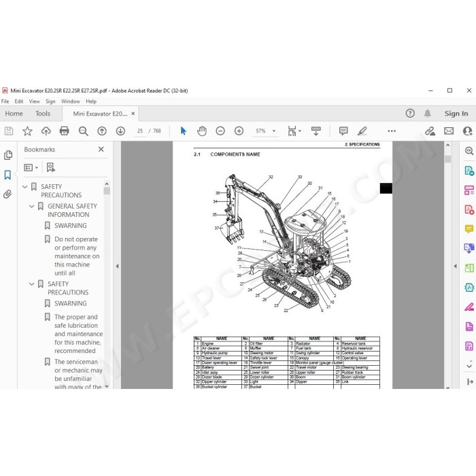Show more right-pane tools chevron
Viewport: 476px width, 476px height.
pos(469,365)
